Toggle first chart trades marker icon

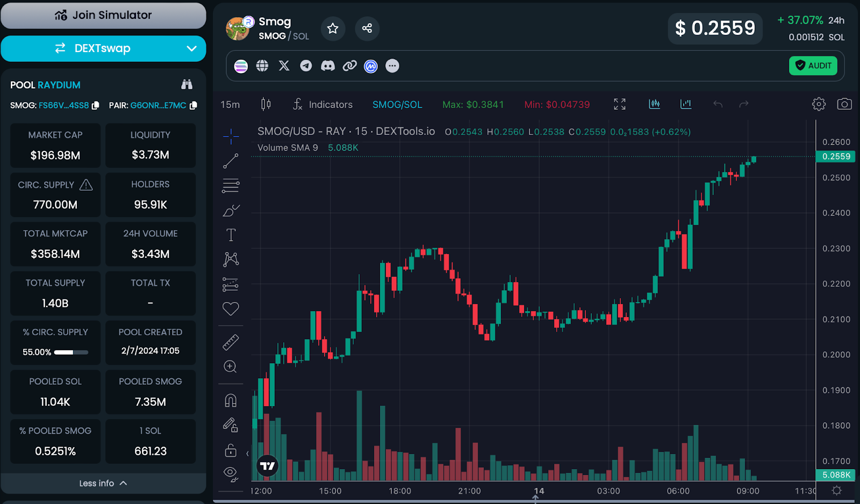[654, 104]
